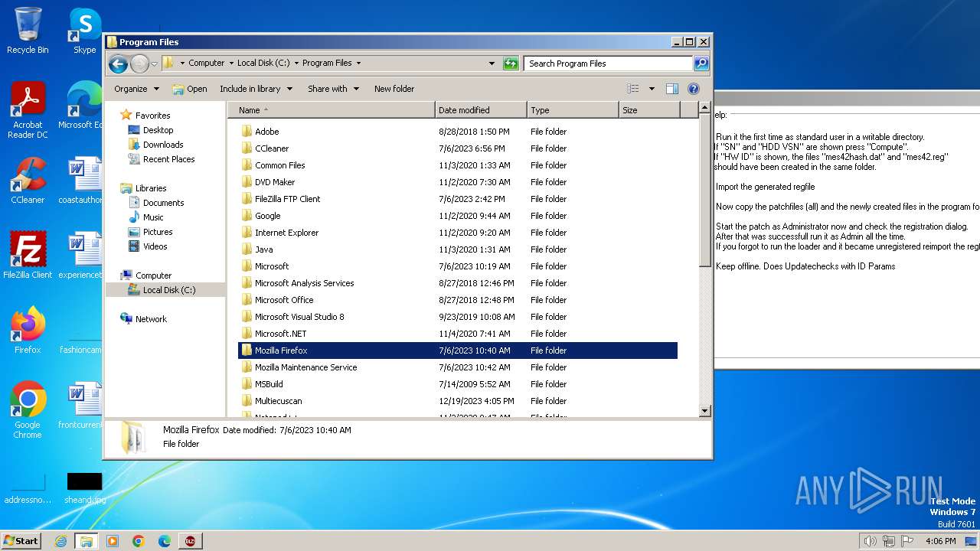980x551 pixels.
Task: Click the Forward navigation arrow in Explorer
Action: [139, 64]
